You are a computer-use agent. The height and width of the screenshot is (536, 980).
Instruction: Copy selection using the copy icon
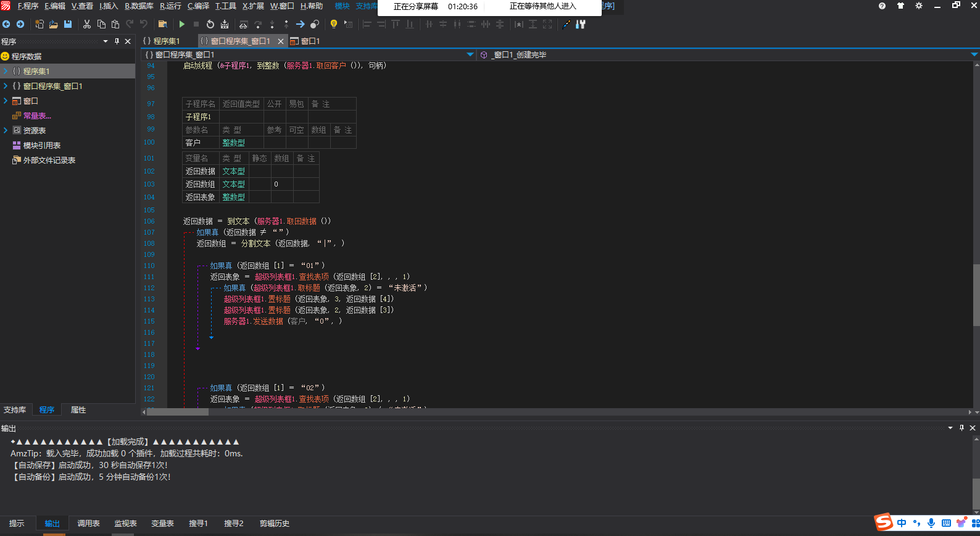(x=101, y=24)
